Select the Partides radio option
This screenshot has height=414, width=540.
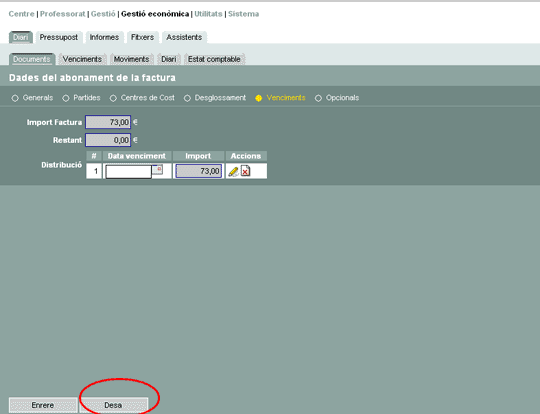coord(65,98)
